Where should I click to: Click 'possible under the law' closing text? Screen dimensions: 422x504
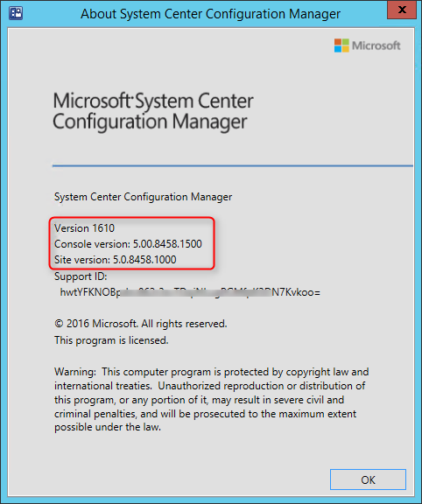point(108,427)
